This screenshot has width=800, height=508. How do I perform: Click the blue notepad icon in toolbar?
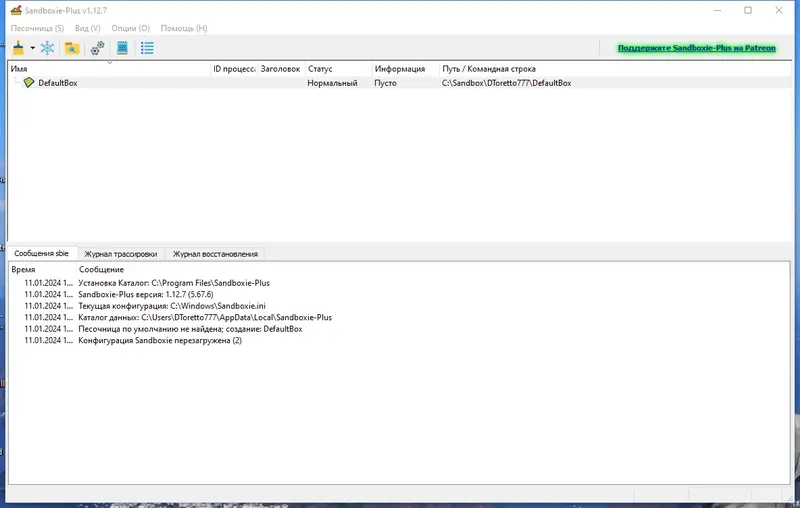coord(122,48)
